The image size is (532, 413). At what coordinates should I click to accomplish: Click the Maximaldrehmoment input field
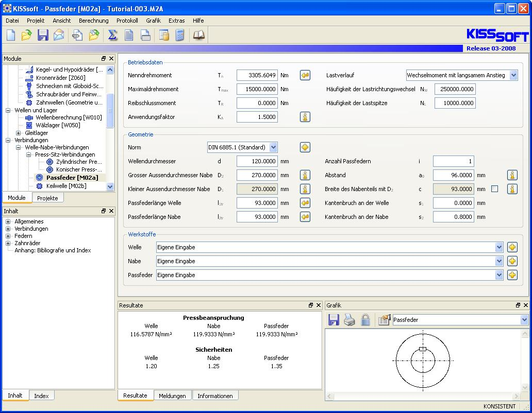[x=257, y=89]
